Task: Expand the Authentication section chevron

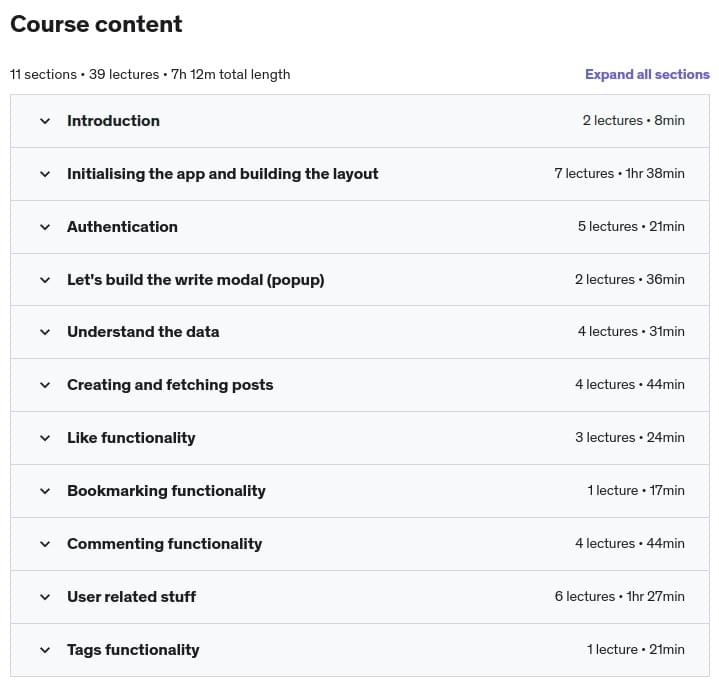Action: (x=45, y=227)
